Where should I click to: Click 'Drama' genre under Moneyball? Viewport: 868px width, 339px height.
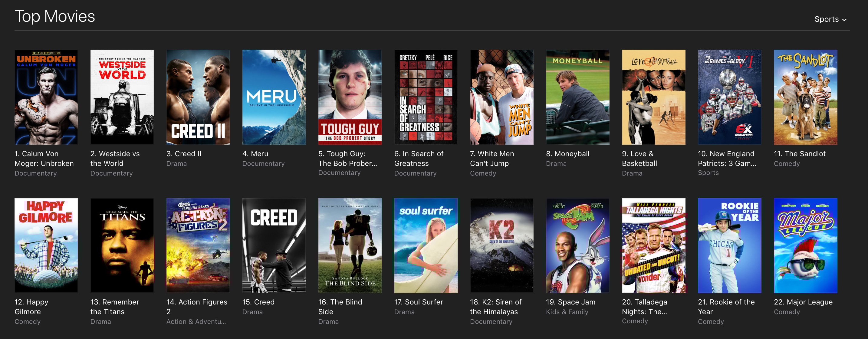[556, 163]
